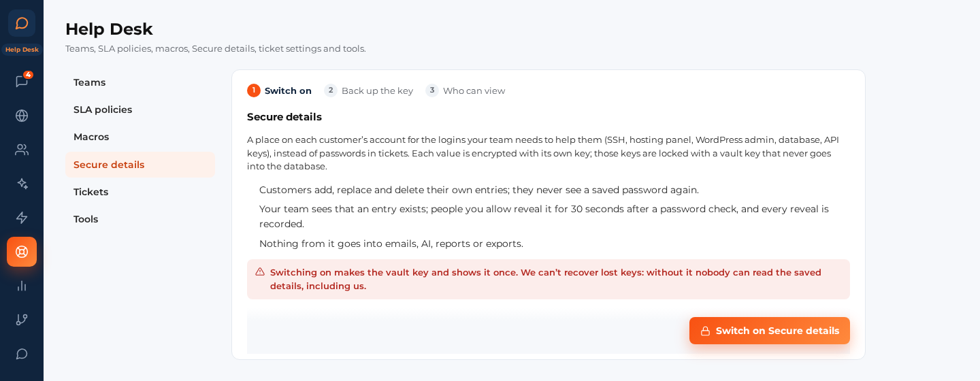This screenshot has height=381, width=980.
Task: Open the app logo chat bubble icon
Action: (22, 23)
